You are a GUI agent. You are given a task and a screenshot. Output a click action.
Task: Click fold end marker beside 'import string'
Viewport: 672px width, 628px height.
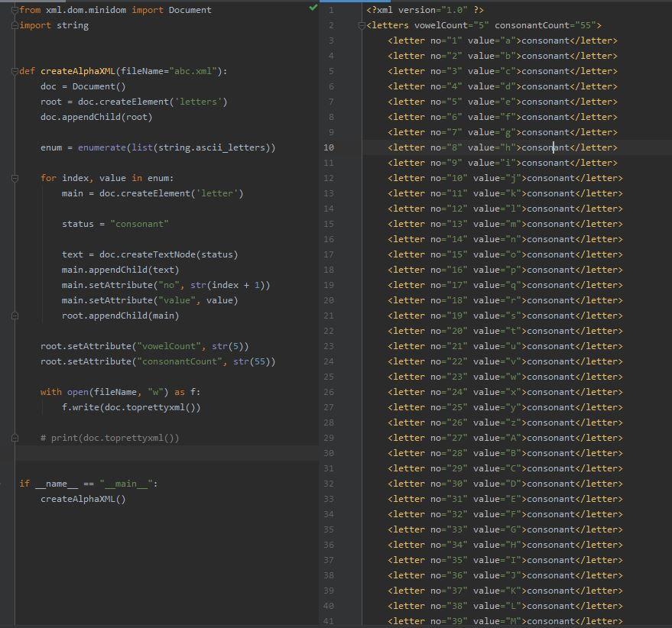pyautogui.click(x=15, y=25)
